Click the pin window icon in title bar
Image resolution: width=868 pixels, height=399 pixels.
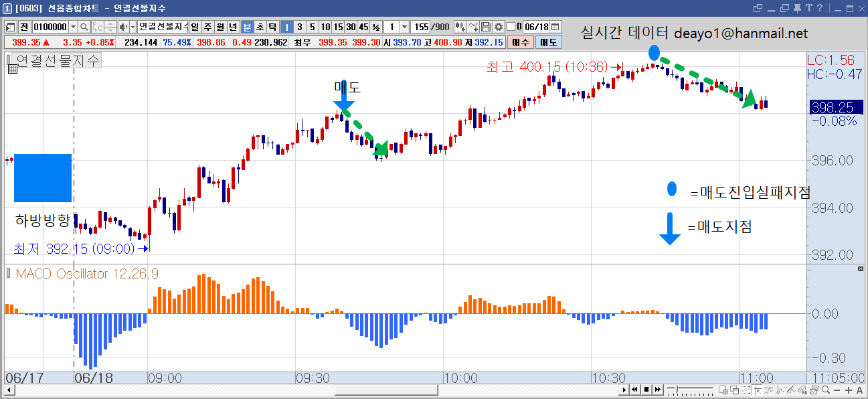pos(796,8)
